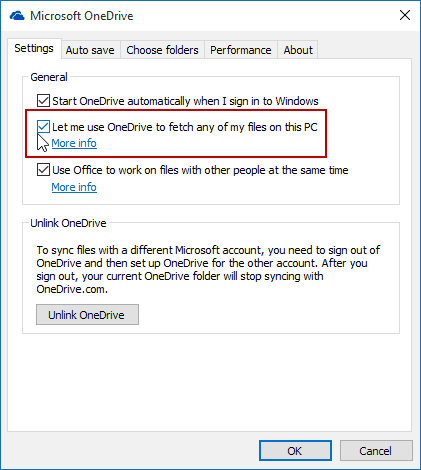Disable Use Office to work with others checkbox
Image resolution: width=421 pixels, height=470 pixels.
pos(43,170)
